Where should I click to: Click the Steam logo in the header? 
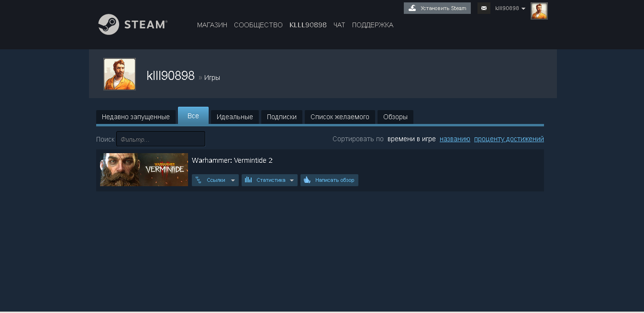tap(133, 24)
